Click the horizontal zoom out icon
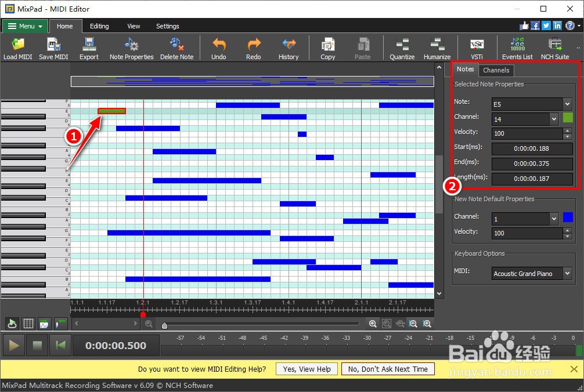 click(413, 324)
